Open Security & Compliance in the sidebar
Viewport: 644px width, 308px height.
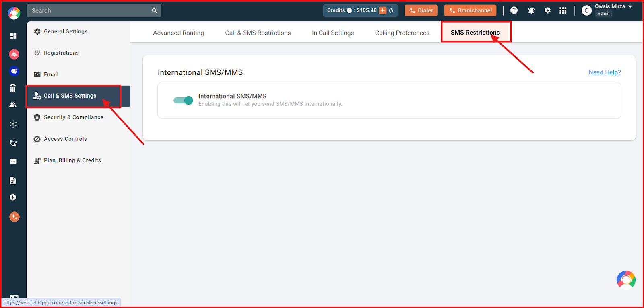point(78,117)
